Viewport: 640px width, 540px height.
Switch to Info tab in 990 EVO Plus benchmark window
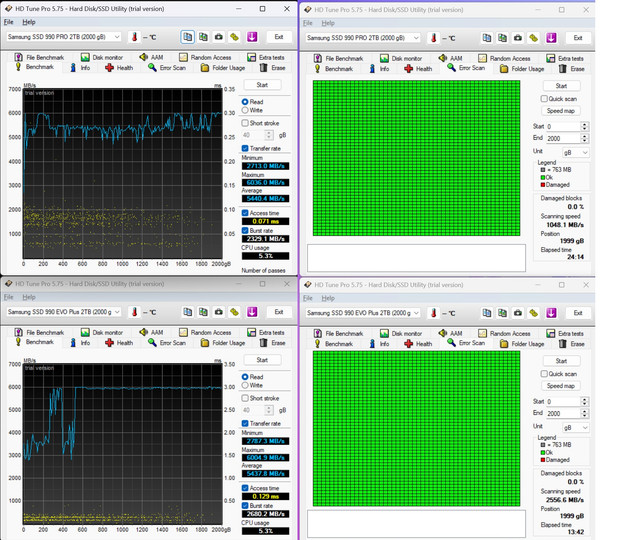pyautogui.click(x=80, y=343)
